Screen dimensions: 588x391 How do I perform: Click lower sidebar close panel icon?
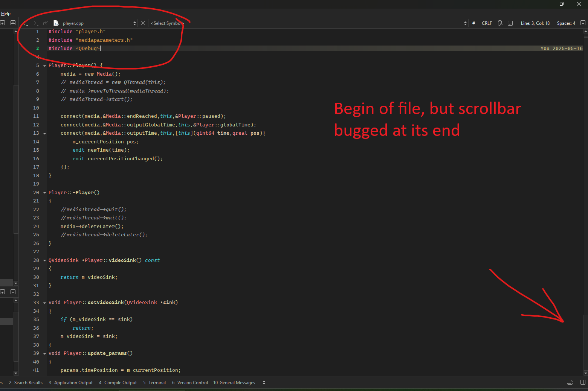point(13,292)
